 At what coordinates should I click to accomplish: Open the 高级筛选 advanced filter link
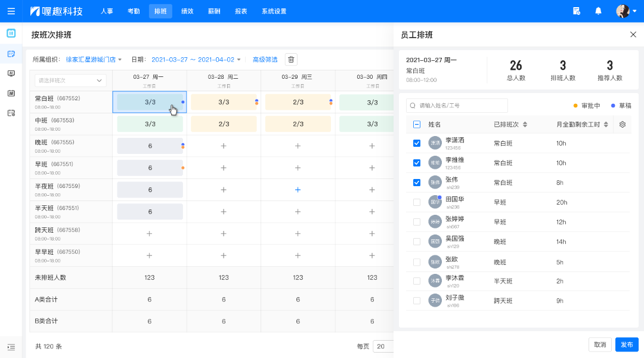click(x=265, y=59)
